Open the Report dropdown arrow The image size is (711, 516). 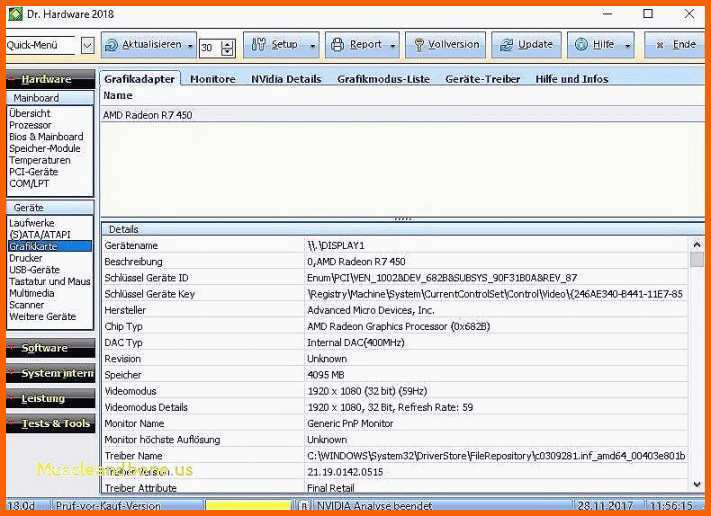[x=393, y=46]
